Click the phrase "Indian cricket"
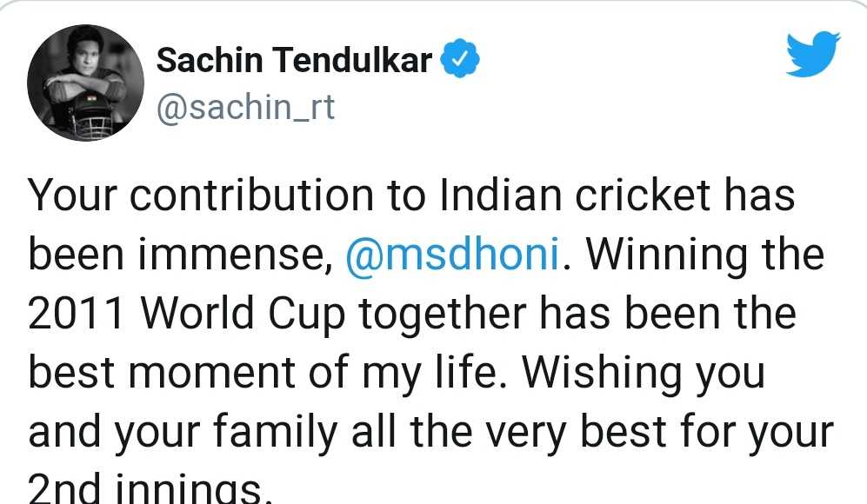867x504 pixels. coord(575,195)
